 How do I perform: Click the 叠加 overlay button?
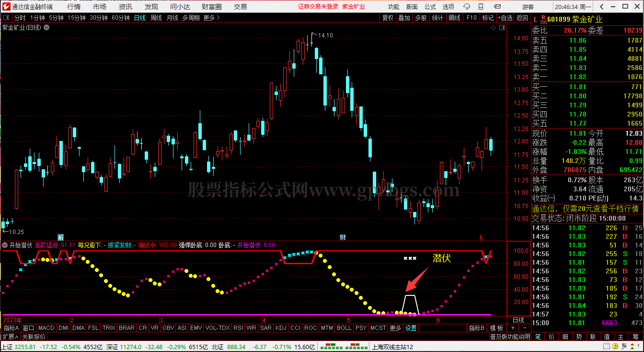click(404, 18)
